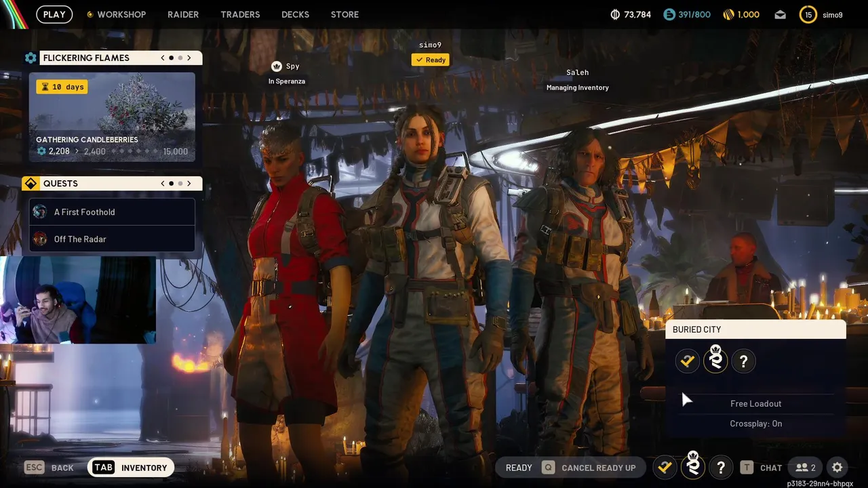Viewport: 868px width, 488px height.
Task: Click the Quests header diamond icon
Action: coord(31,184)
